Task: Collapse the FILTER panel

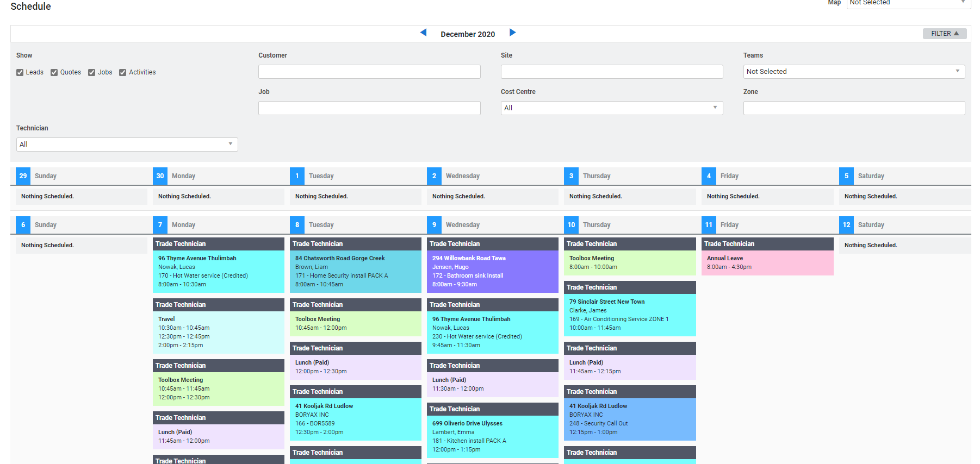Action: coord(945,34)
